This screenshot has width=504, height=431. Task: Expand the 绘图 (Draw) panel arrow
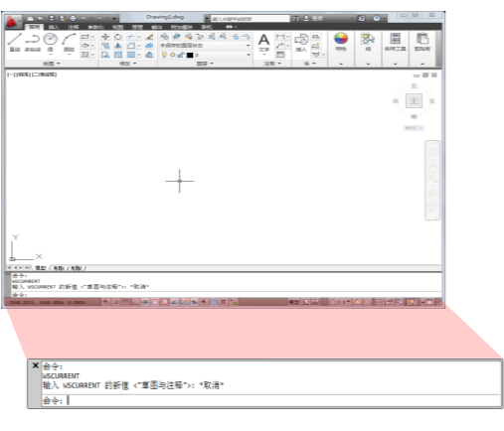59,63
